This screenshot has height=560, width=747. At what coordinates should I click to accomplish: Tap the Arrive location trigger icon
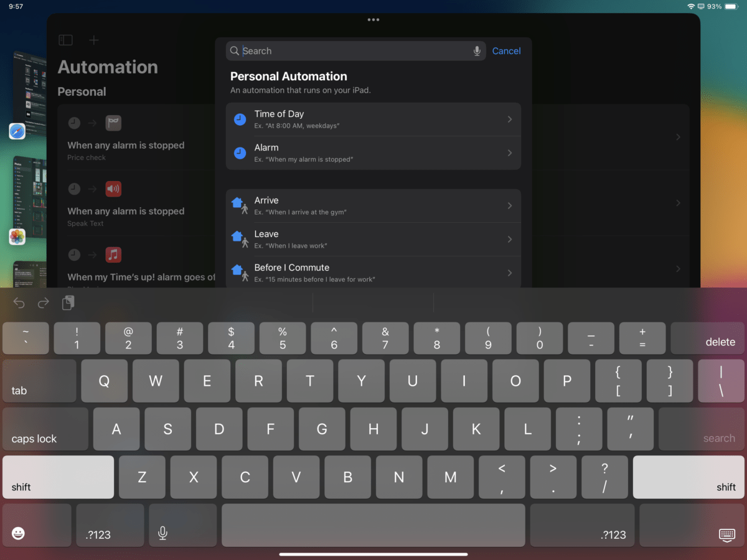tap(239, 205)
